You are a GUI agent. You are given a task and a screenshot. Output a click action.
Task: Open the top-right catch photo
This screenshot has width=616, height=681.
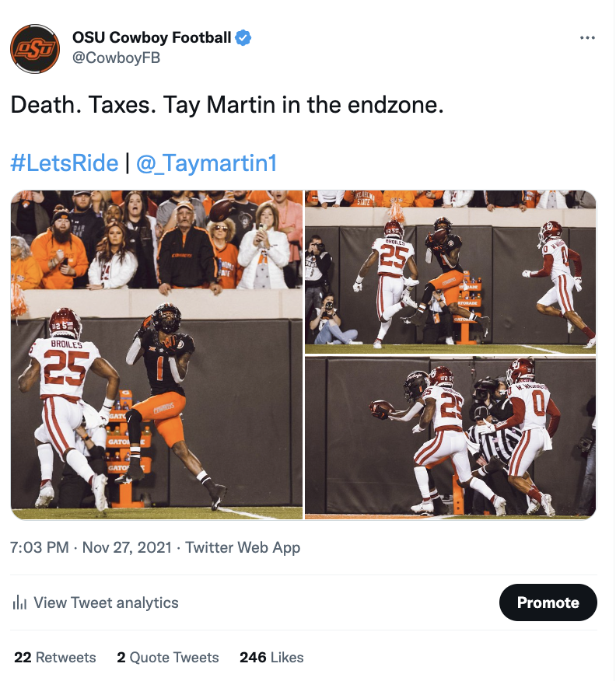(450, 272)
